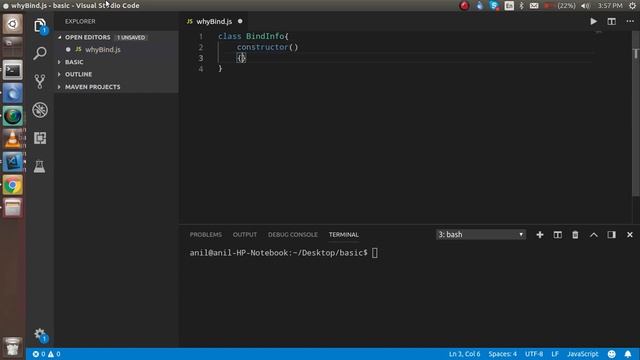The width and height of the screenshot is (640, 360).
Task: Open the clock showing 3:57 PM
Action: [x=610, y=6]
